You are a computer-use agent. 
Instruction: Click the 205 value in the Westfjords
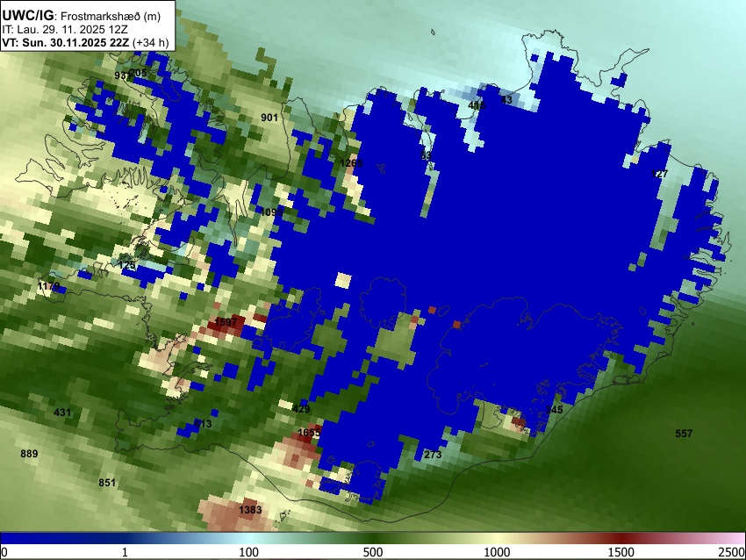pos(138,73)
